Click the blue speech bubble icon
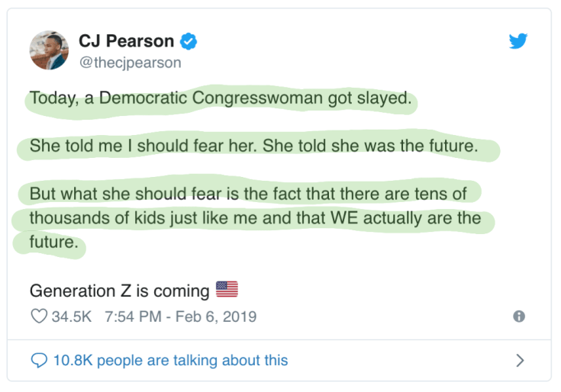 [38, 359]
